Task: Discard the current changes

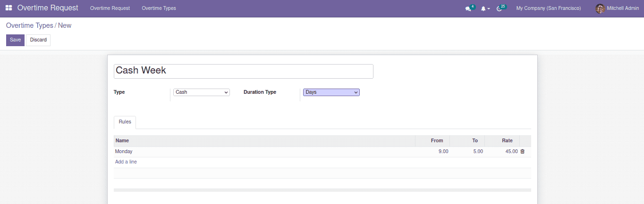Action: click(38, 40)
